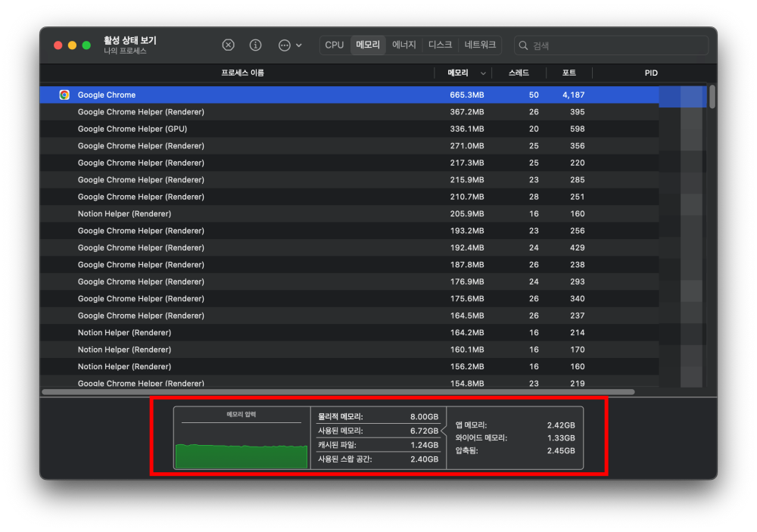Click the horizontal scrollbar of process list
Image resolution: width=757 pixels, height=532 pixels.
tap(338, 392)
